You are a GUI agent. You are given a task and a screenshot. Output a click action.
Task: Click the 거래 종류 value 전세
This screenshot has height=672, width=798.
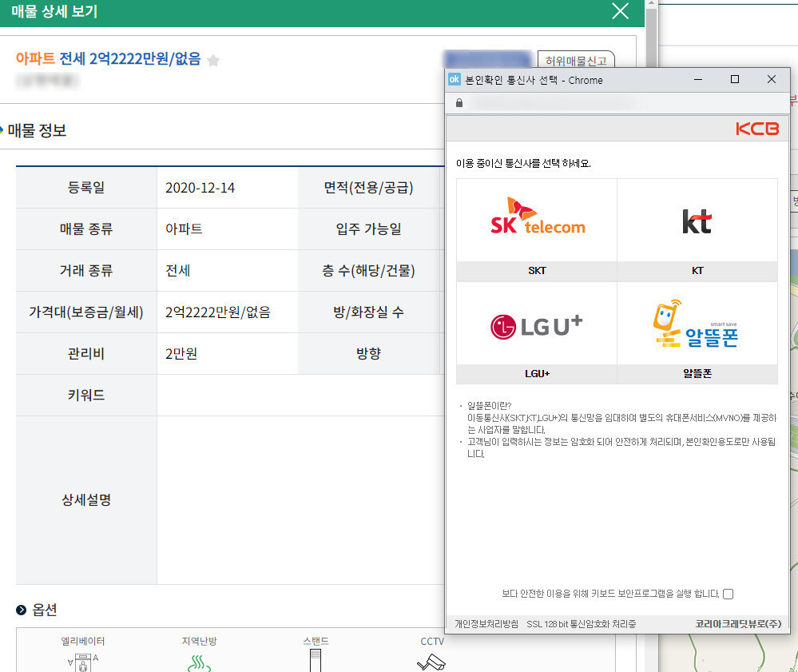pyautogui.click(x=177, y=271)
